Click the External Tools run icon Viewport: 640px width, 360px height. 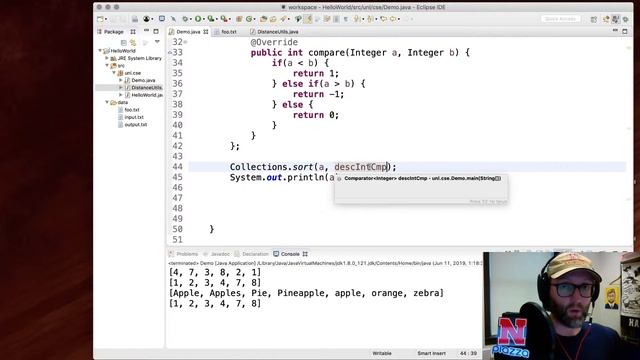[x=224, y=19]
